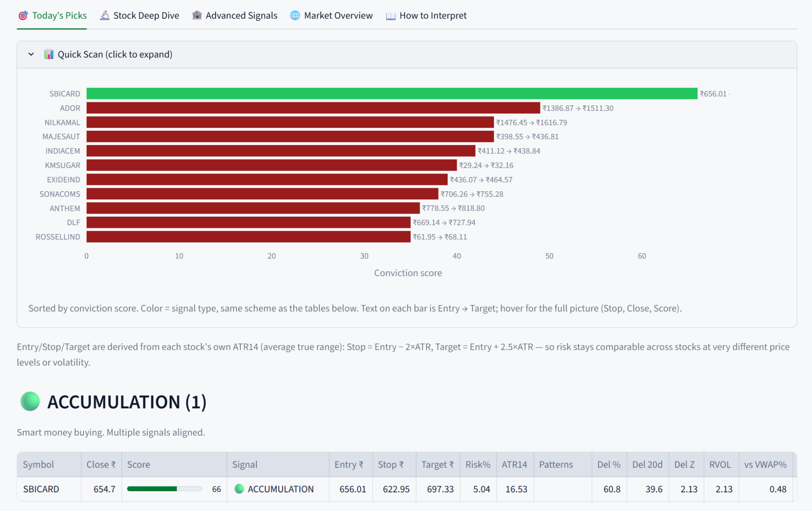Sort table by the Score column header

point(174,464)
